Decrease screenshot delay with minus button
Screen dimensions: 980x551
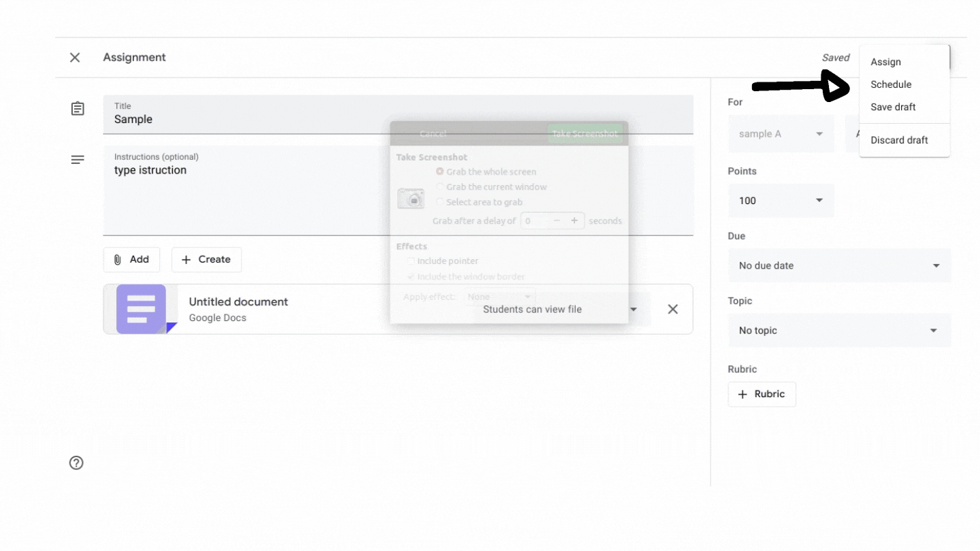pyautogui.click(x=557, y=221)
